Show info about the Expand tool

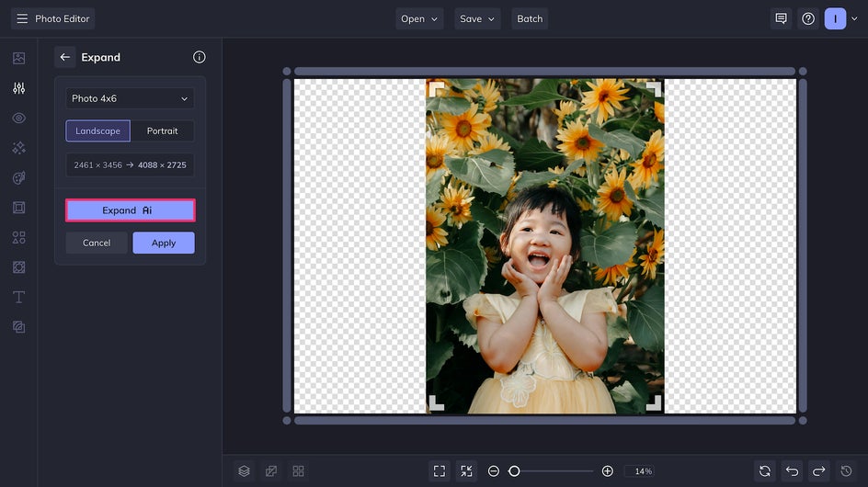click(200, 57)
